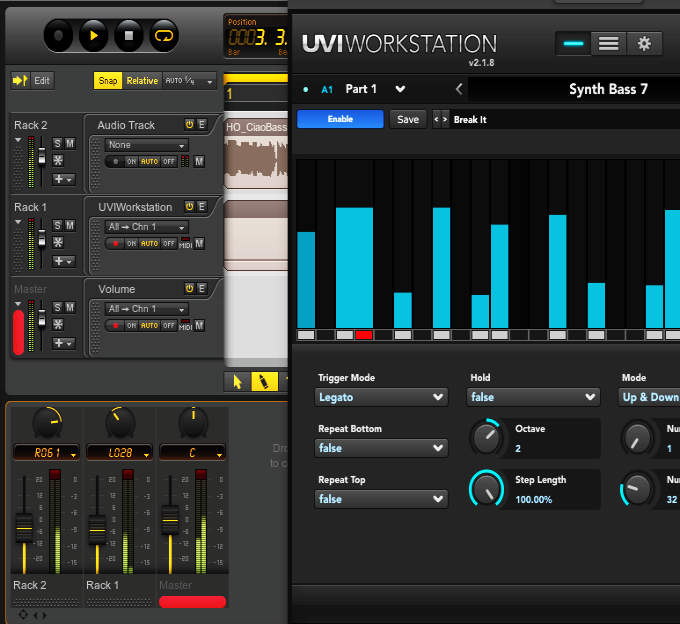Open the add (+) menu on Rack 1

[63, 261]
